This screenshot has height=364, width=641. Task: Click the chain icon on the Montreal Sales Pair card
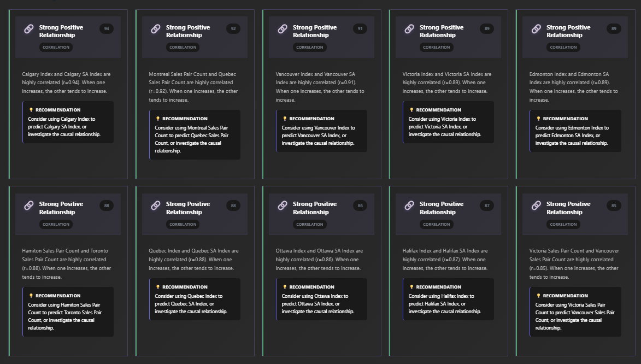tap(156, 29)
